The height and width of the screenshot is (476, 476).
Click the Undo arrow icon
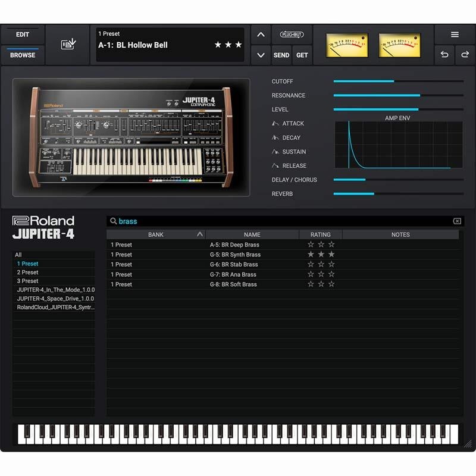(444, 55)
